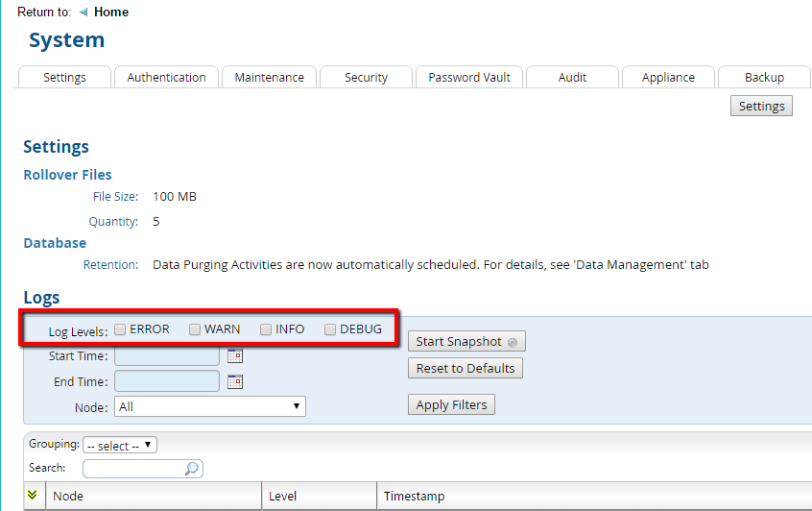Expand the Grouping select dropdown
Viewport: 812px width, 511px height.
click(120, 446)
